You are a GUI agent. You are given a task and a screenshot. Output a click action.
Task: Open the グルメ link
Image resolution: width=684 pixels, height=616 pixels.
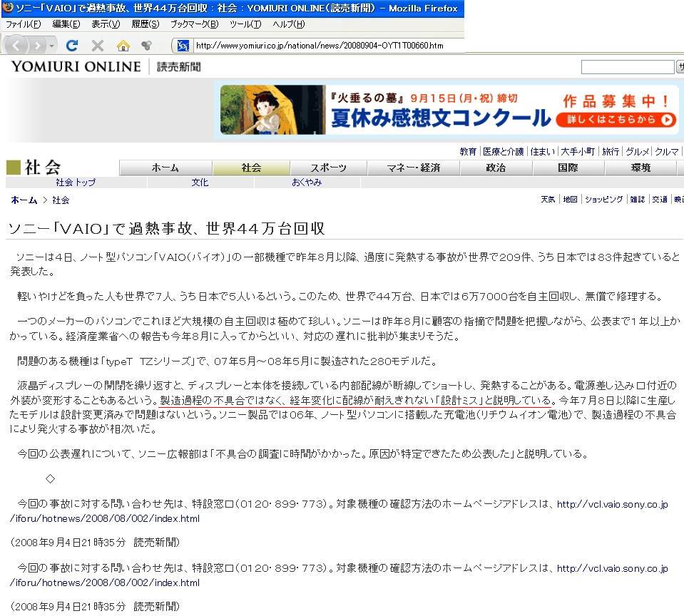[638, 151]
